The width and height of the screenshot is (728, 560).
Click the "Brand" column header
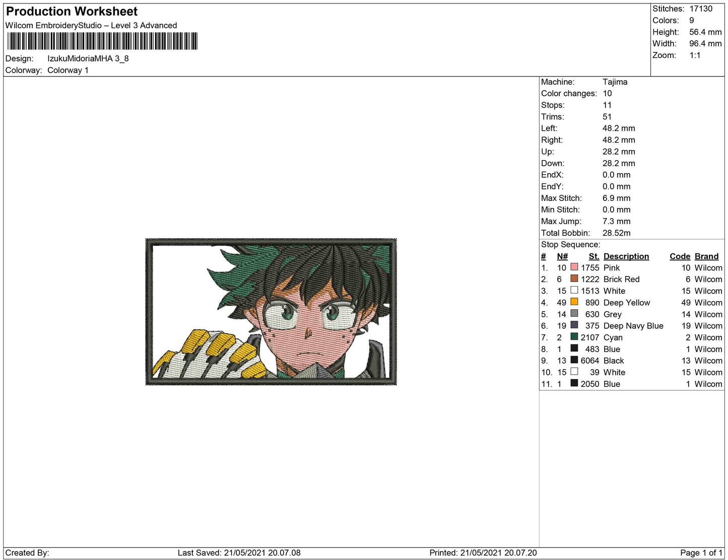tap(706, 256)
